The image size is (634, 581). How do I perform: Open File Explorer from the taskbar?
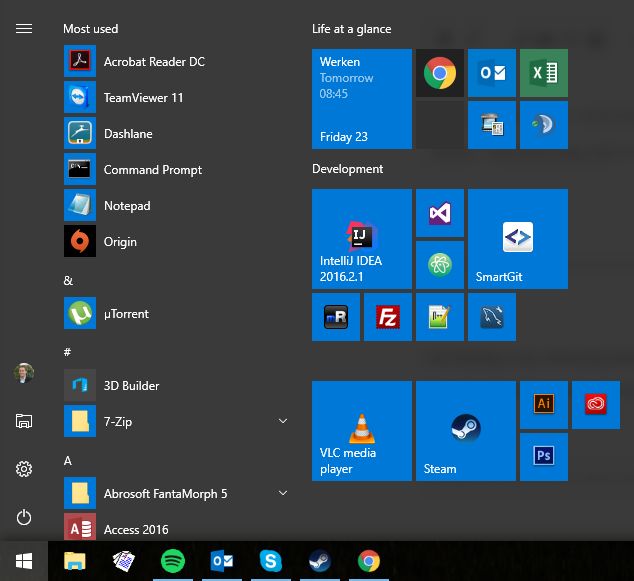coord(75,561)
